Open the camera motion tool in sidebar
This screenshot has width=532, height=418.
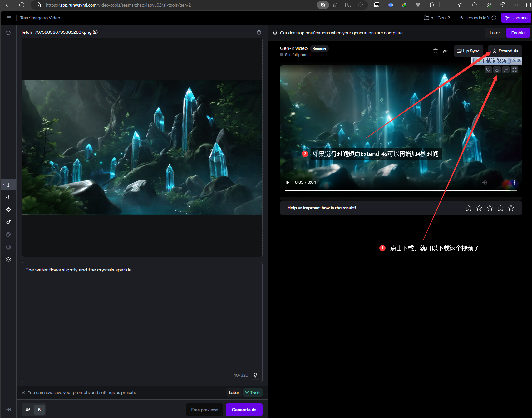[x=8, y=210]
